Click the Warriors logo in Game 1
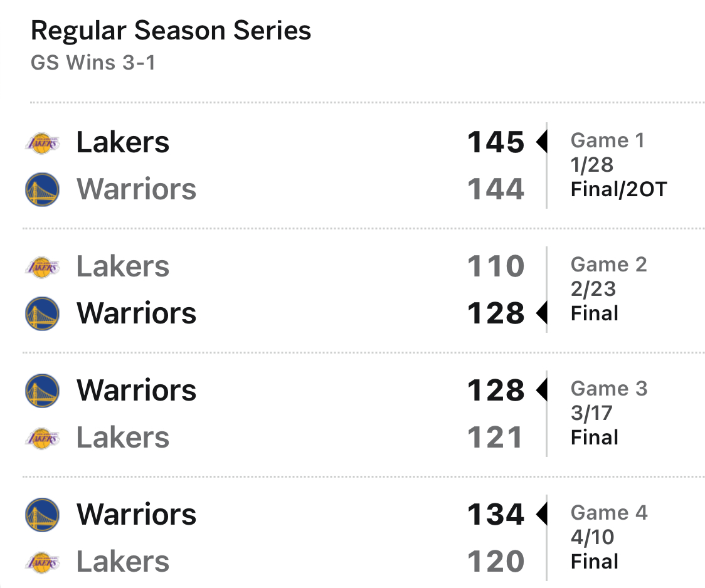 [42, 189]
